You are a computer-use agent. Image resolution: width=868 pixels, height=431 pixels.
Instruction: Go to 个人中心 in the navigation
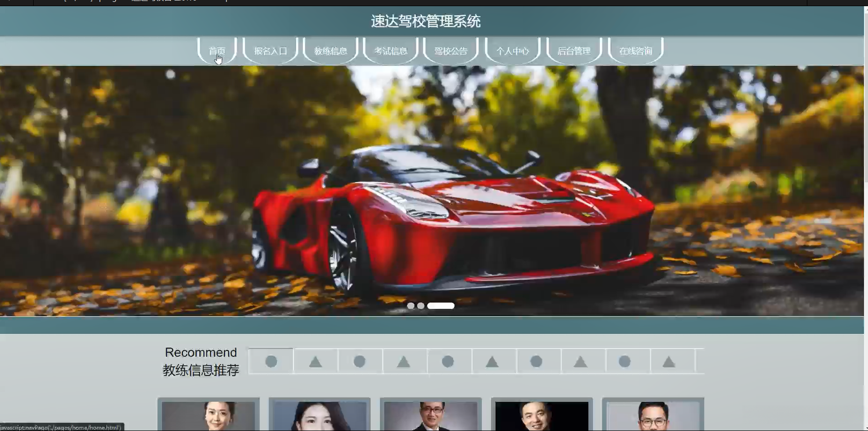point(513,51)
